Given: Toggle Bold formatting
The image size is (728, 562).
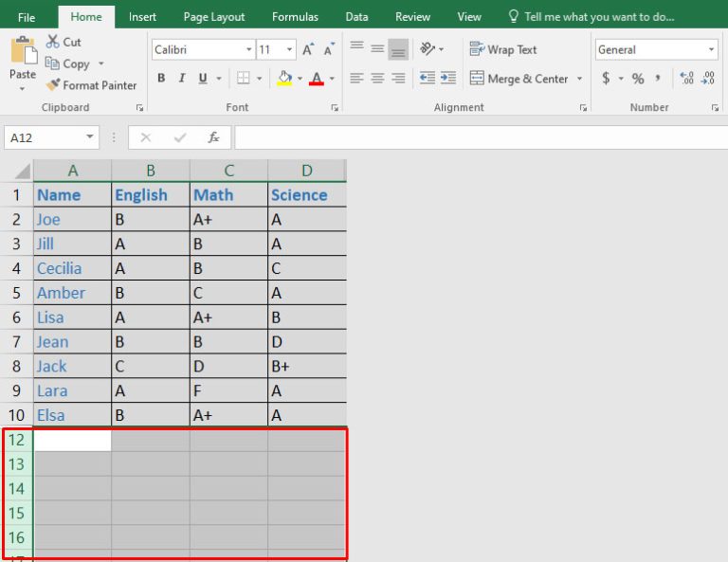Looking at the screenshot, I should tap(161, 78).
